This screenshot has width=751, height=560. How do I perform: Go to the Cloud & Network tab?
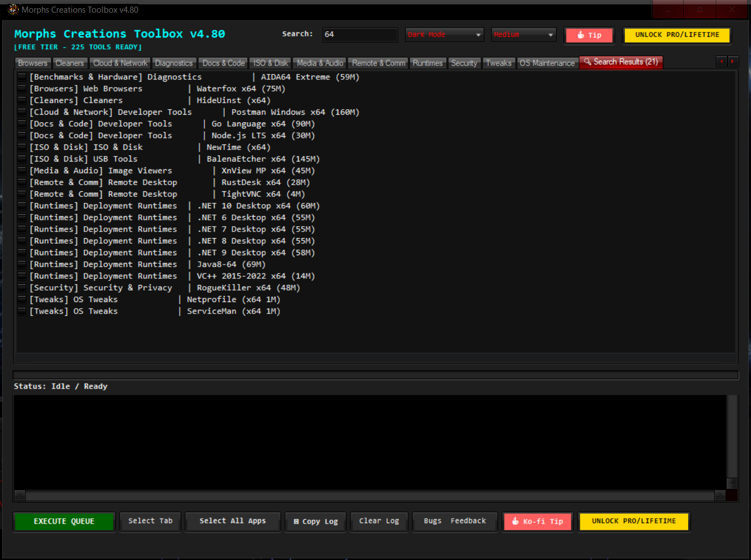[x=120, y=63]
